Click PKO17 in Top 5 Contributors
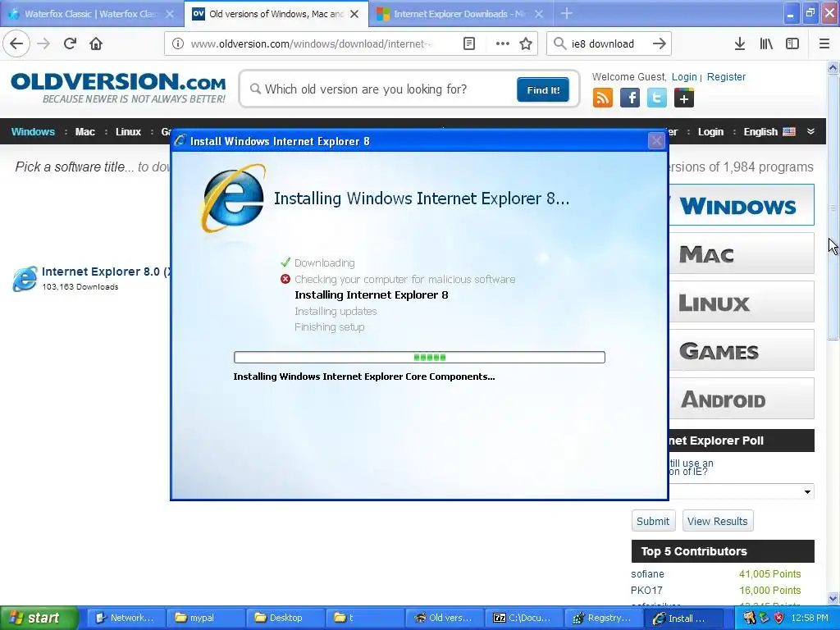Image resolution: width=840 pixels, height=630 pixels. coord(646,591)
